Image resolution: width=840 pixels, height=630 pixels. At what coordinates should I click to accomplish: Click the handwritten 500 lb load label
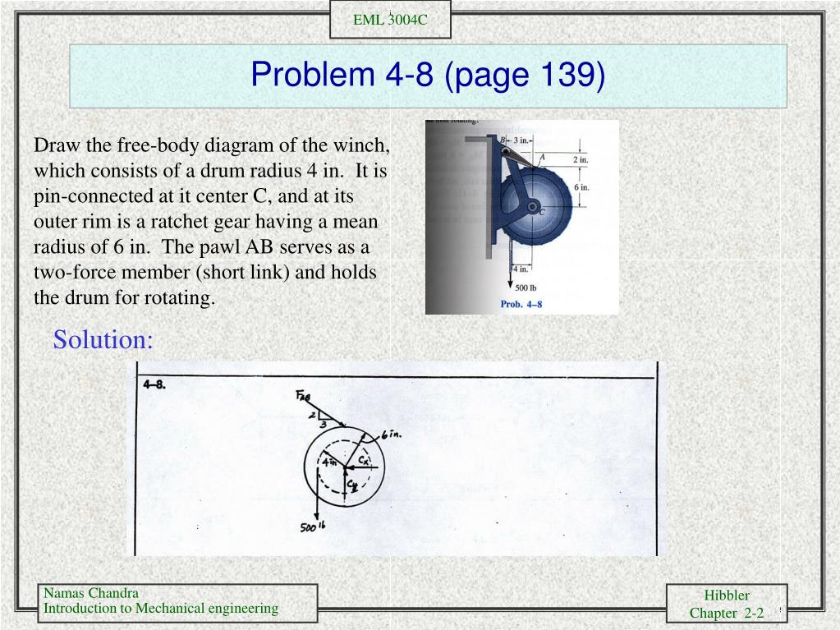click(313, 527)
